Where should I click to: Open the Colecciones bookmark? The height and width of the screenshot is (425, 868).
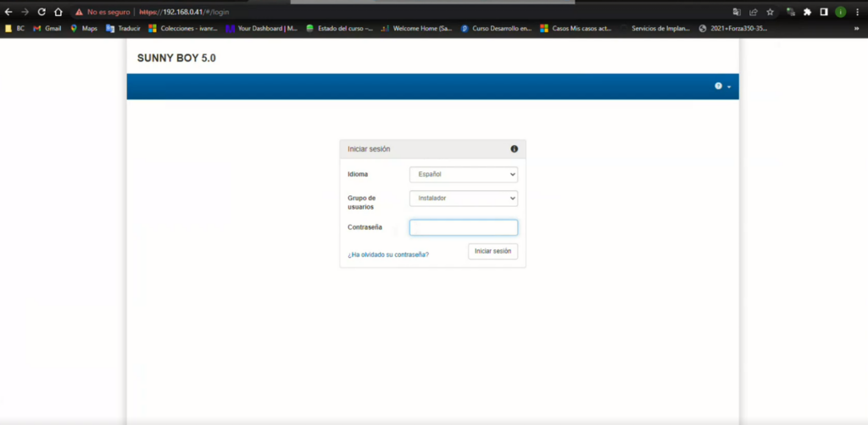(x=183, y=28)
